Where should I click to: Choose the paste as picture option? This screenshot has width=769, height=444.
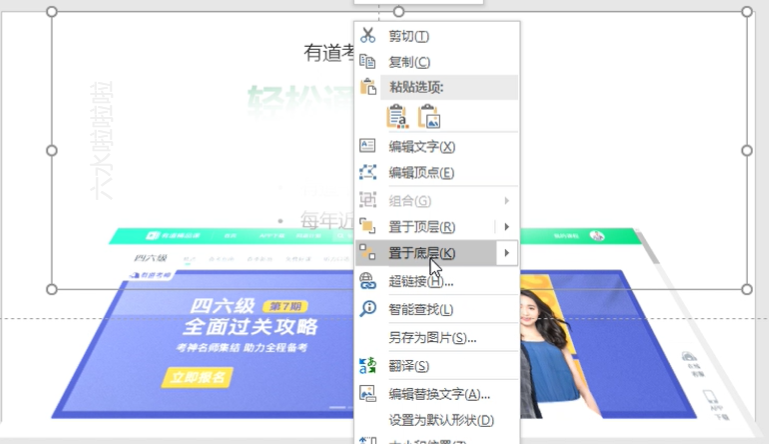tap(429, 117)
